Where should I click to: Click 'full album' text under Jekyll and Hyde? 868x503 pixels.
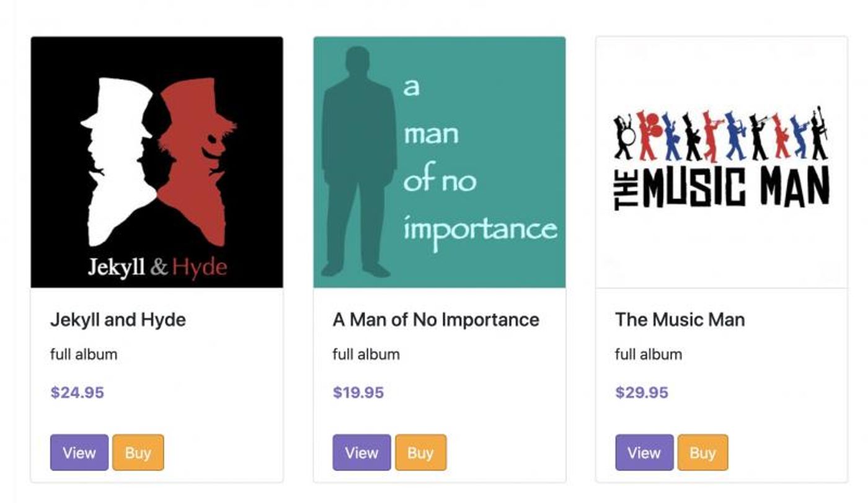click(84, 354)
